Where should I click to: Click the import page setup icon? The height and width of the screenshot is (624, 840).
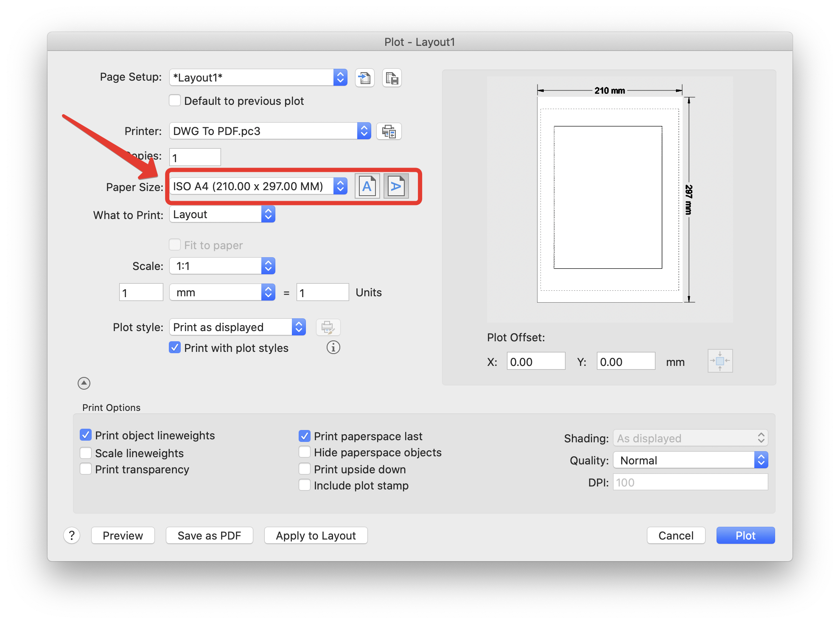tap(364, 78)
